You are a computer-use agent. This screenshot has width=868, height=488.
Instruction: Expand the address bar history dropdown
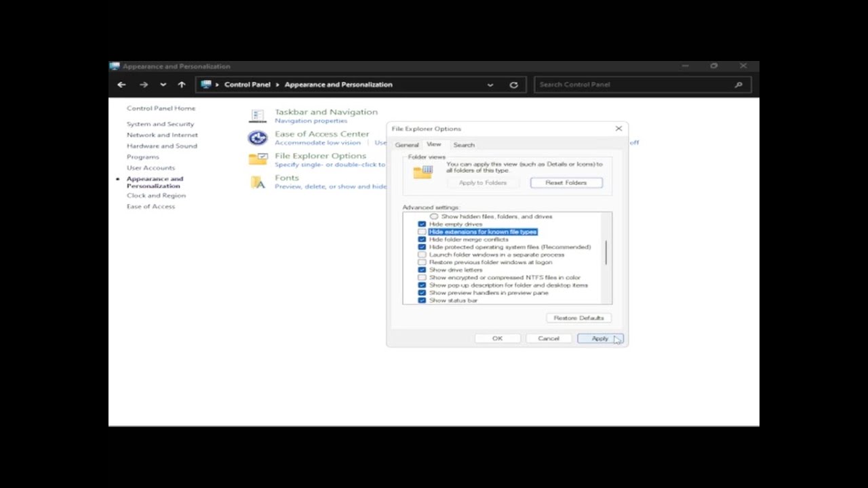tap(490, 85)
